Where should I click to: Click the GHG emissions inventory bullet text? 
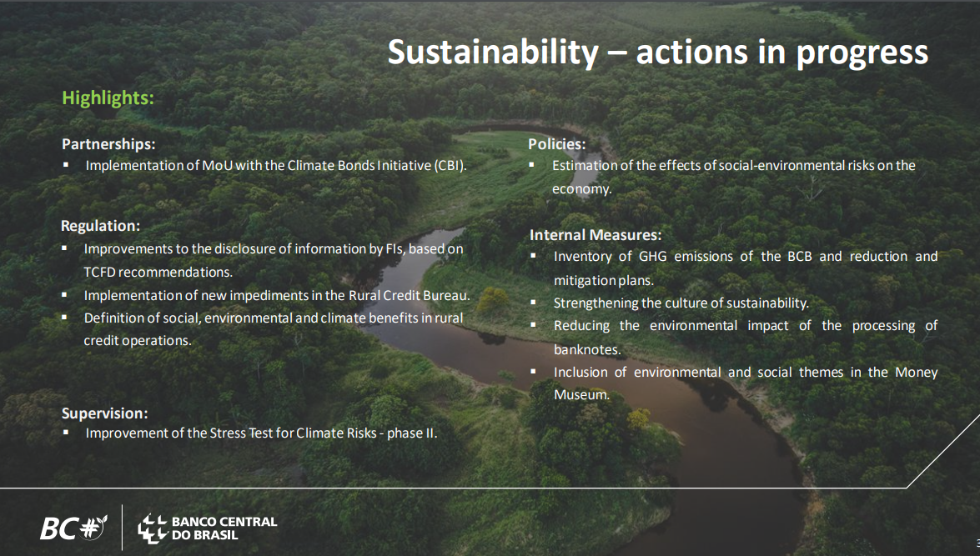(x=746, y=268)
